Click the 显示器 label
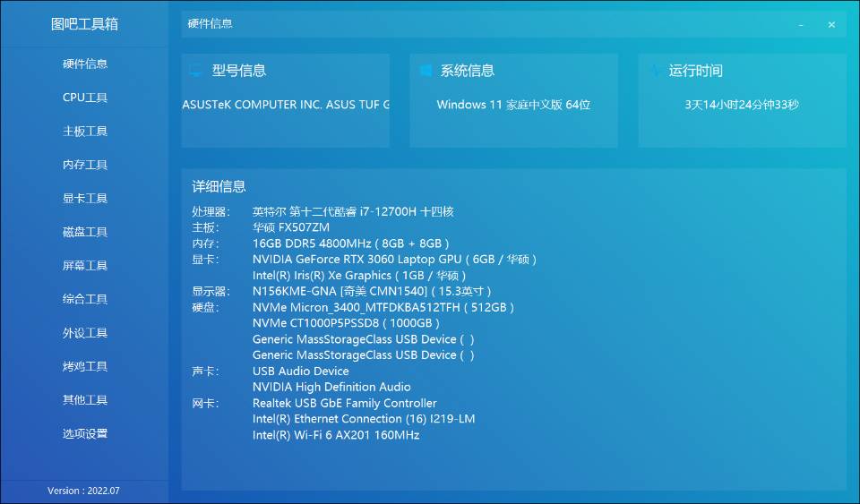 tap(211, 292)
